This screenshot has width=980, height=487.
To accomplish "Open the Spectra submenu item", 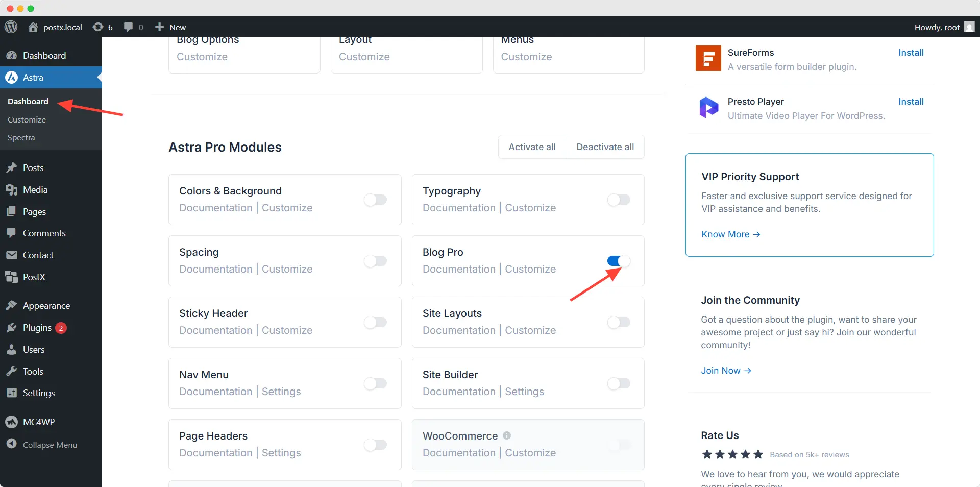I will pos(21,138).
